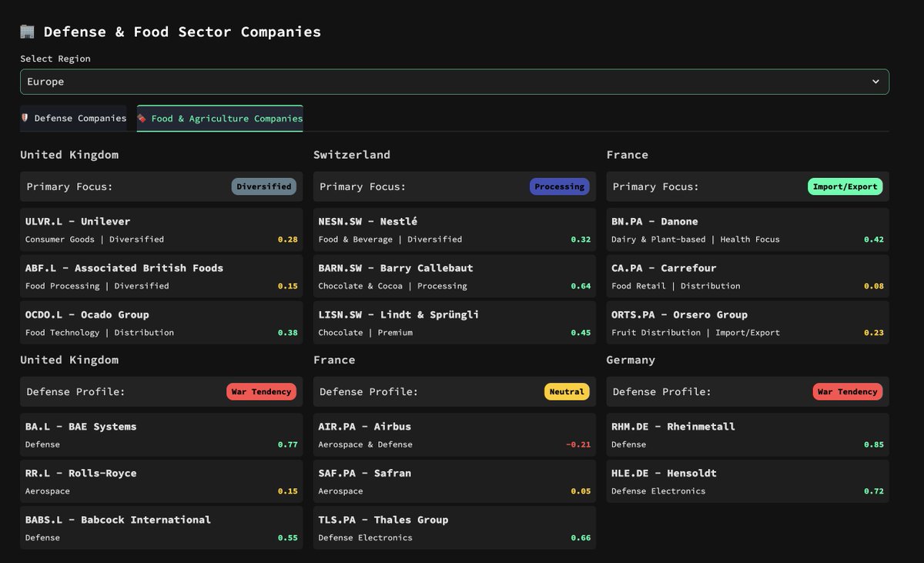Click BAE Systems score value 0.77
Viewport: 924px width, 563px height.
(x=288, y=444)
